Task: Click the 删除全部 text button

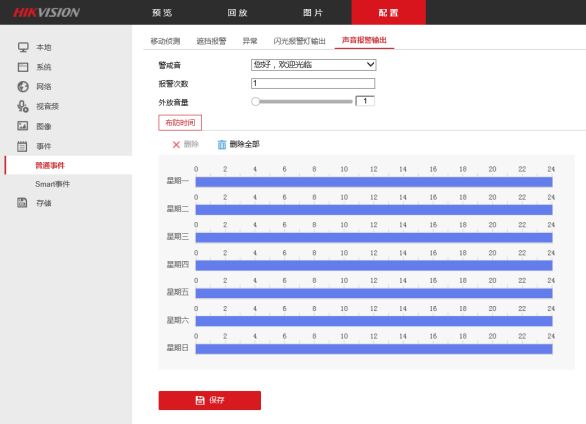Action: tap(244, 144)
